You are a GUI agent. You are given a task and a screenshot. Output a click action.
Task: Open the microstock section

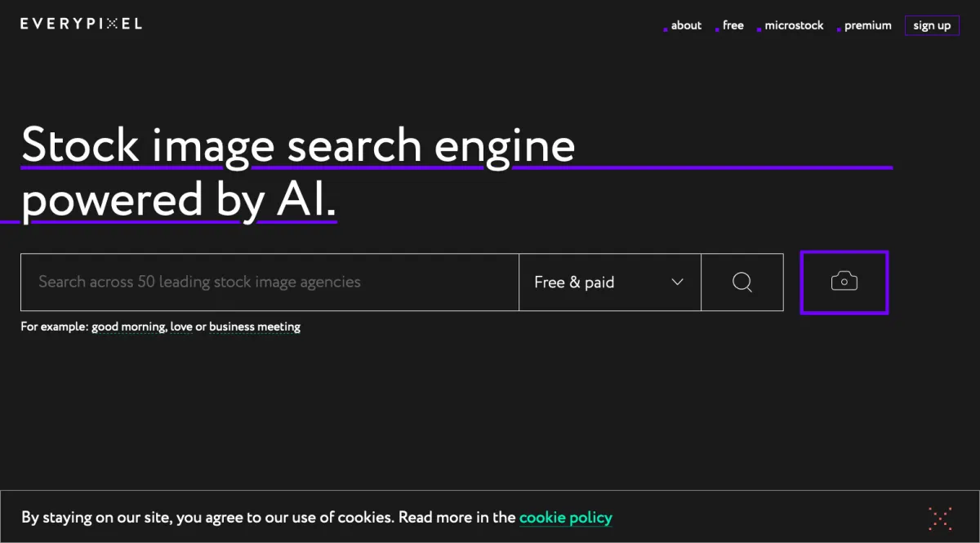point(794,25)
